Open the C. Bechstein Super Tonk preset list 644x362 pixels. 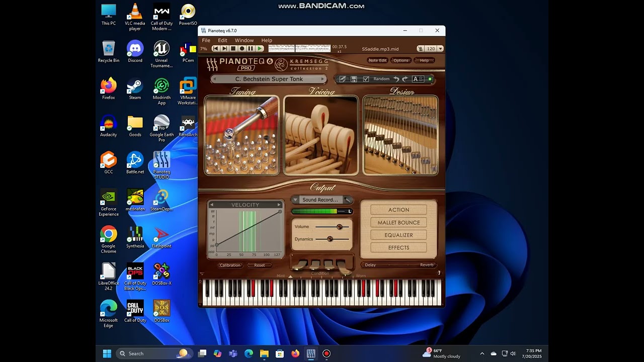click(269, 79)
